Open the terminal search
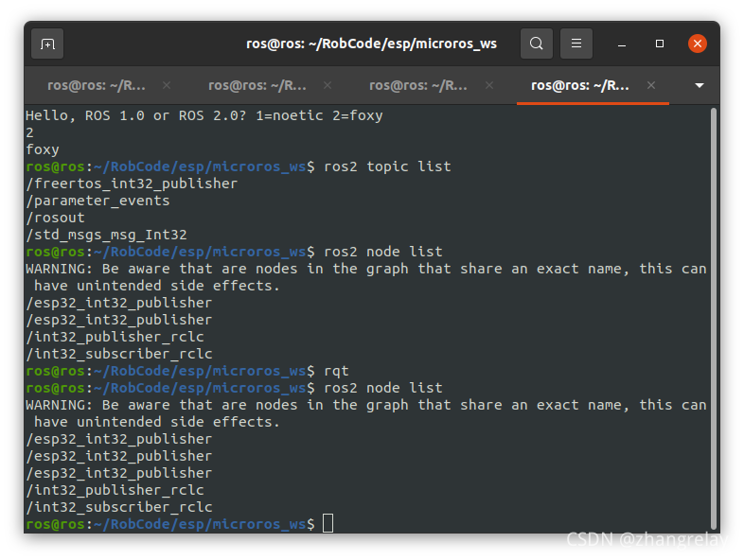 (x=536, y=44)
